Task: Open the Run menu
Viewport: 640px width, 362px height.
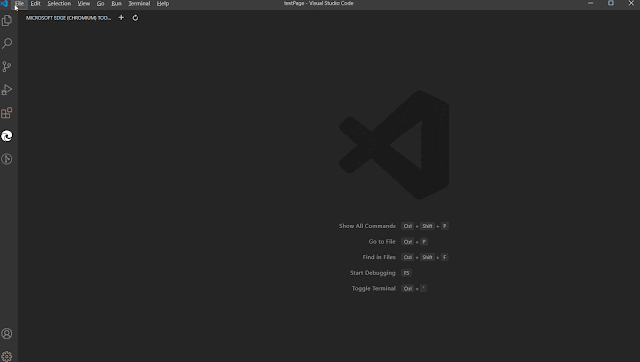Action: click(x=116, y=3)
